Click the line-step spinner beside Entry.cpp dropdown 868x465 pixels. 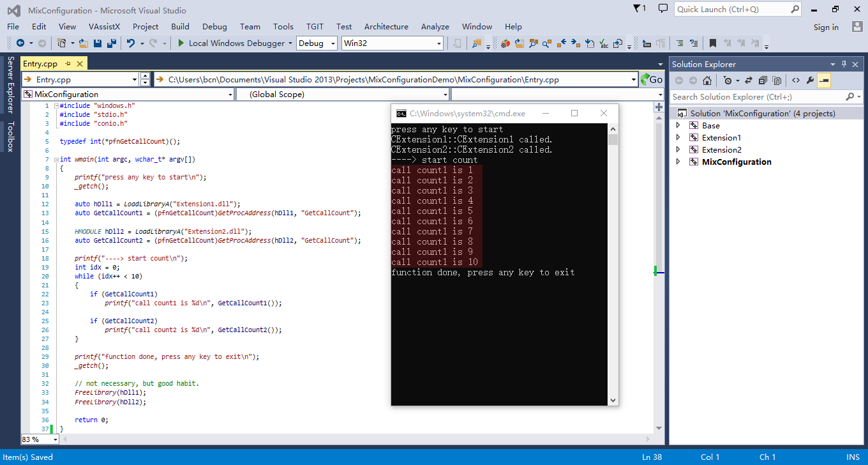tap(146, 79)
